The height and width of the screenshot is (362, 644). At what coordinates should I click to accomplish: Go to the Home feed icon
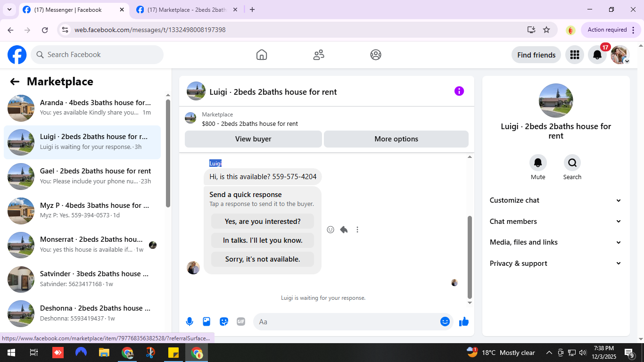pyautogui.click(x=262, y=55)
